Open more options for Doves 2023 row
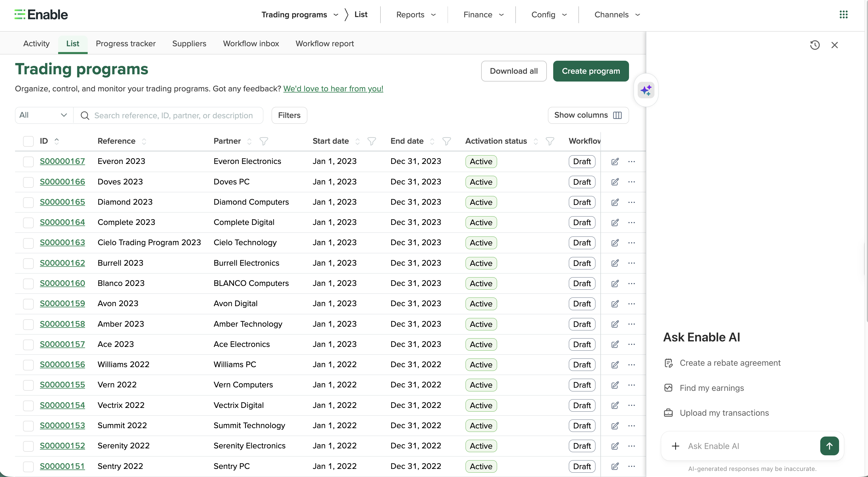This screenshot has height=477, width=868. [631, 182]
